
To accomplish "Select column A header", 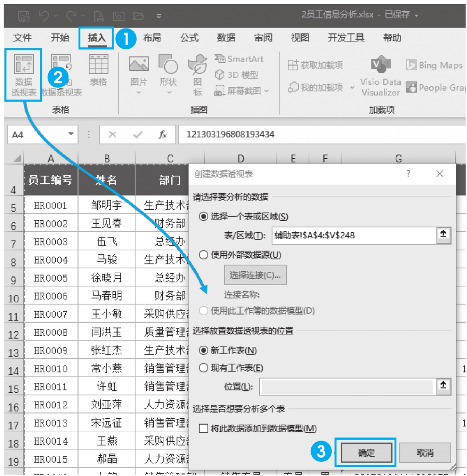I will 51,158.
